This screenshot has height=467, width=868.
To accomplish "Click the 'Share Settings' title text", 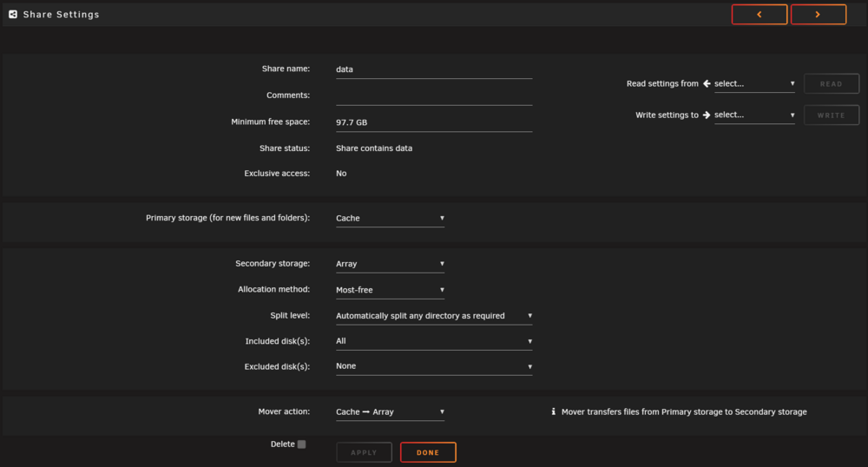I will click(61, 15).
